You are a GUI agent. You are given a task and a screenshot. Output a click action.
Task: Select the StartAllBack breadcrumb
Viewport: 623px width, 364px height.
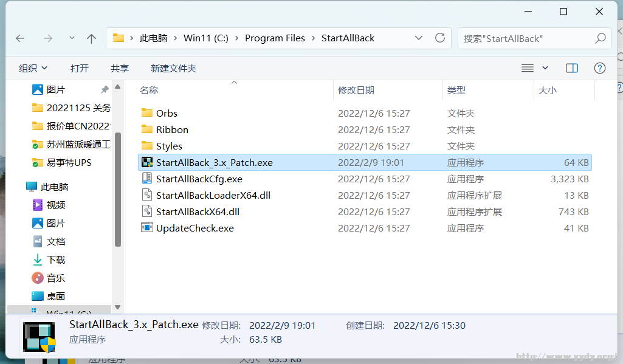[348, 38]
